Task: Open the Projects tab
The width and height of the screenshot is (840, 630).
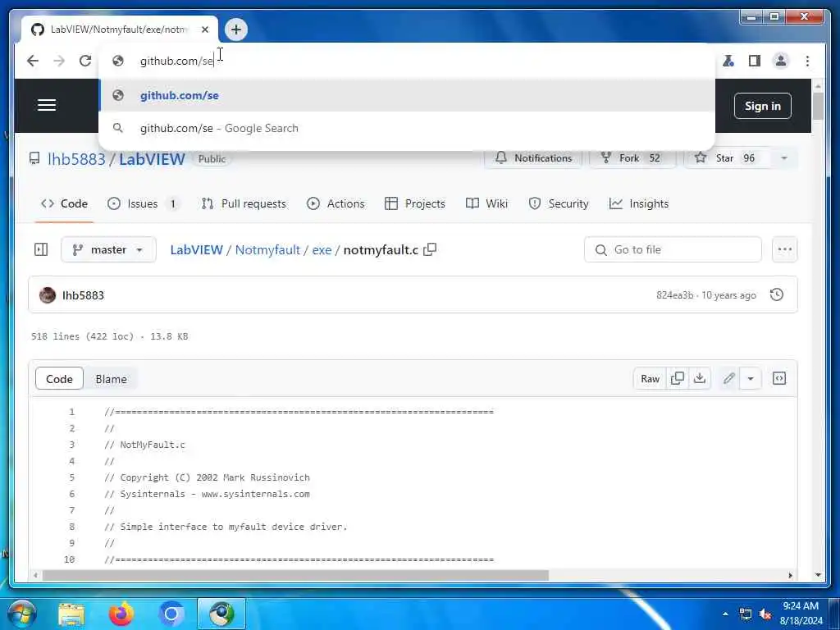Action: click(415, 203)
